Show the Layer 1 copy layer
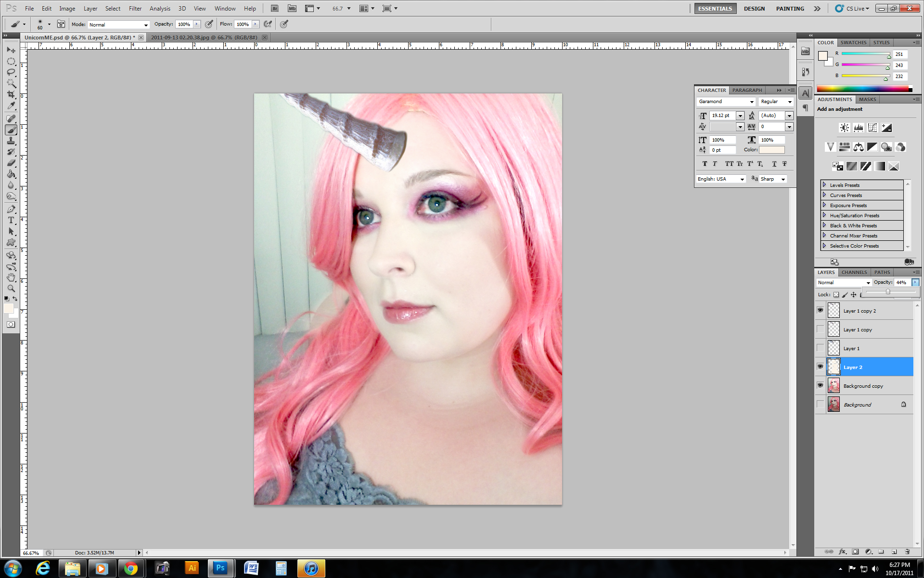 (x=820, y=329)
